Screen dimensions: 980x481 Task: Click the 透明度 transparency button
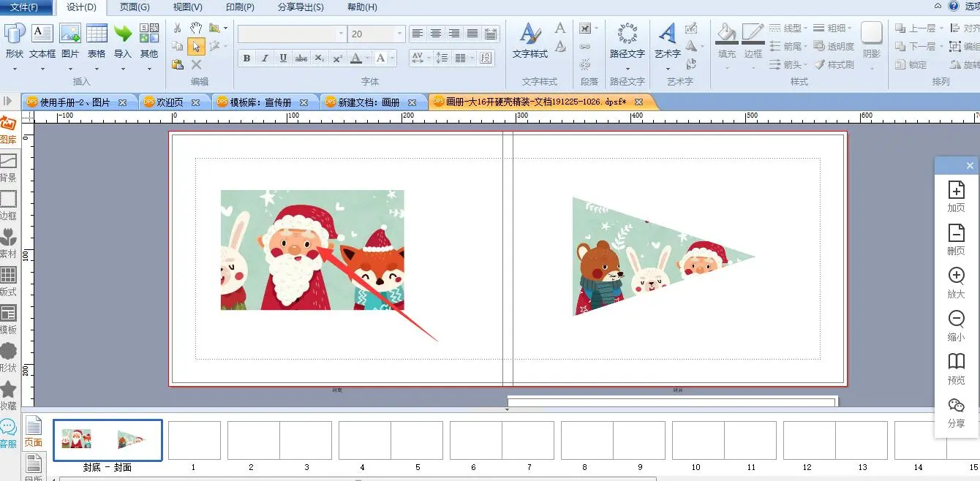pyautogui.click(x=834, y=46)
